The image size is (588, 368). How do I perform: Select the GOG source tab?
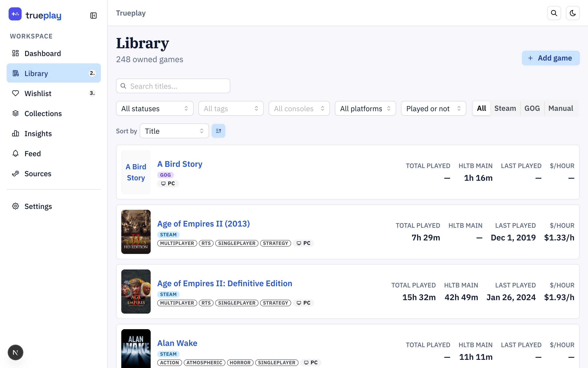click(532, 108)
